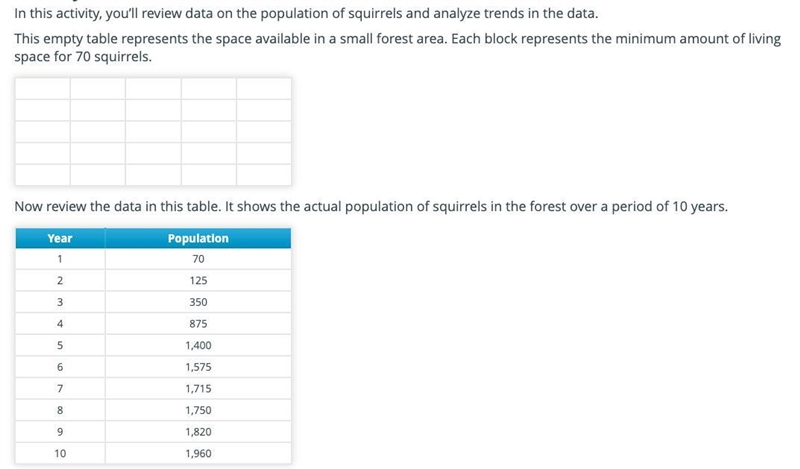Select the population value 70 cell

coord(198,259)
